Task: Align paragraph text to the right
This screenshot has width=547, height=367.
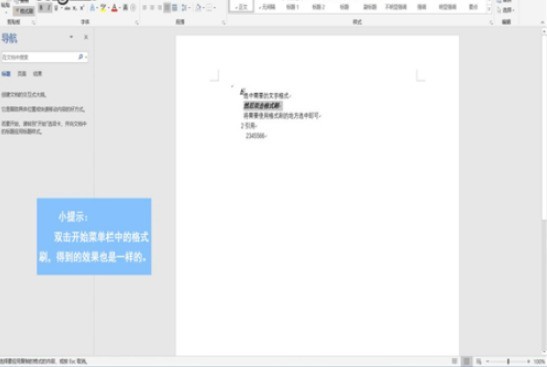Action: (160, 8)
